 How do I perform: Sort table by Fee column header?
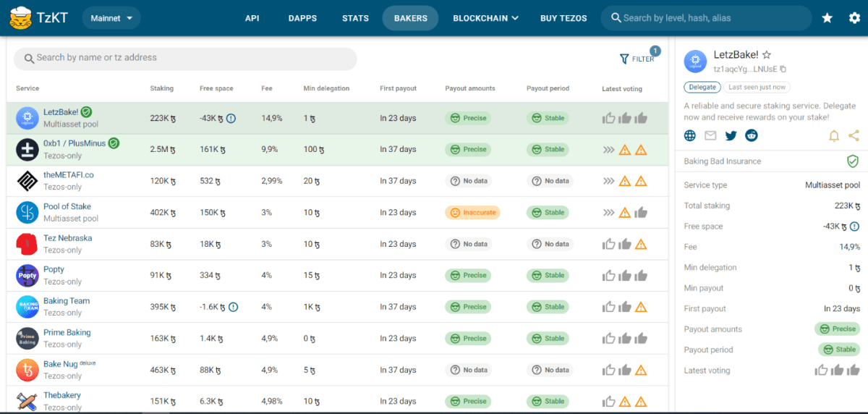click(x=267, y=88)
